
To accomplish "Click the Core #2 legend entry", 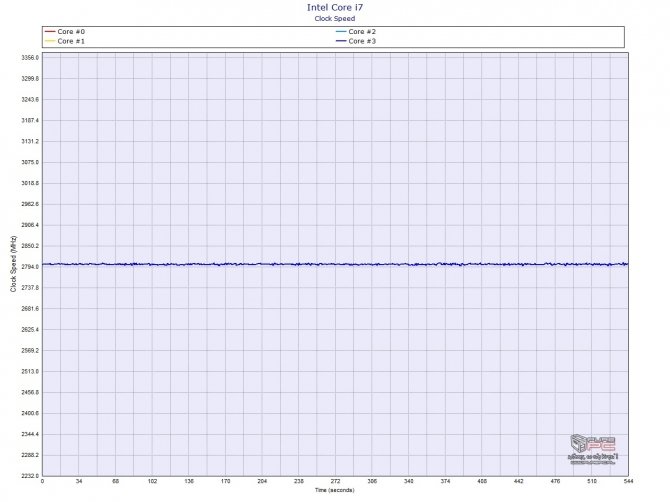I will click(356, 32).
